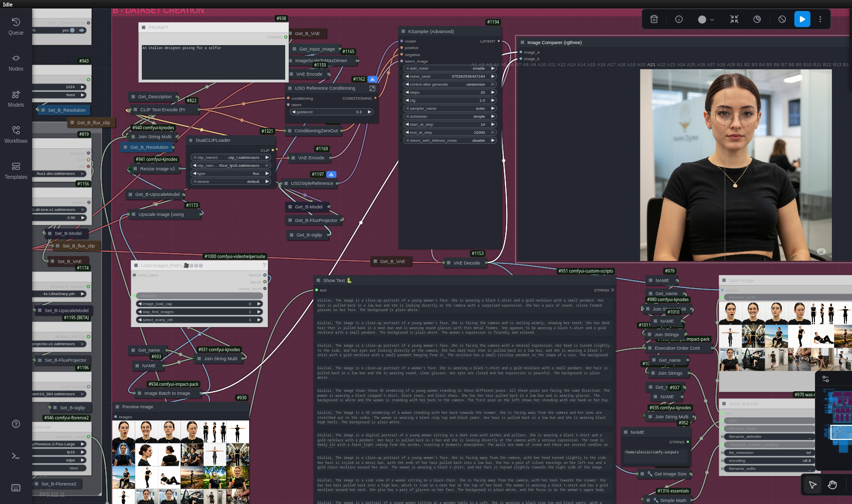Open minimap settings sliders icon
This screenshot has height=504, width=852.
825,379
